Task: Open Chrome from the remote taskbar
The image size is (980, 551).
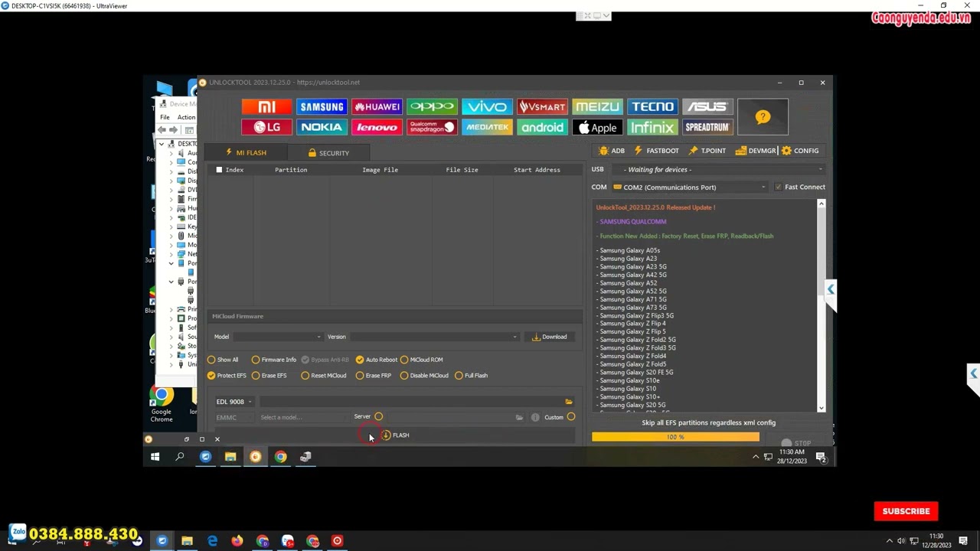Action: point(280,457)
